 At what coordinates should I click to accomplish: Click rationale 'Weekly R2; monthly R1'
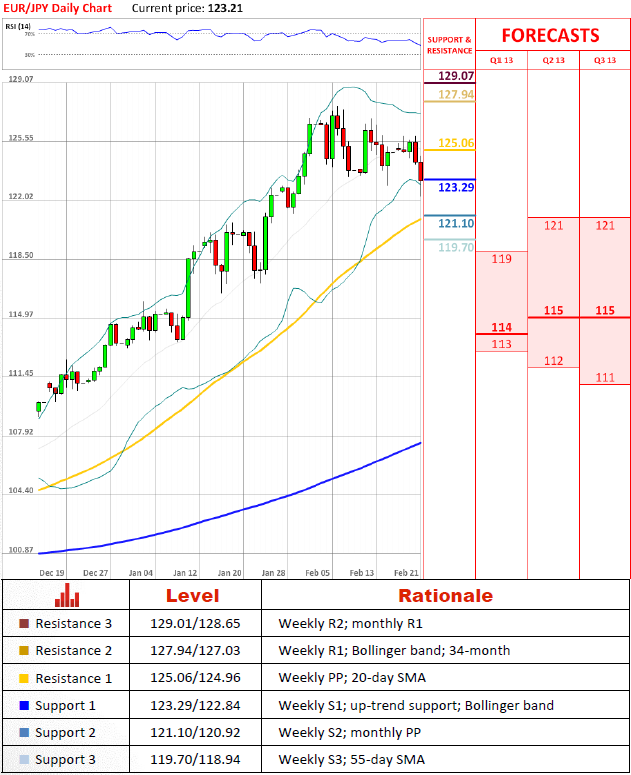(350, 624)
